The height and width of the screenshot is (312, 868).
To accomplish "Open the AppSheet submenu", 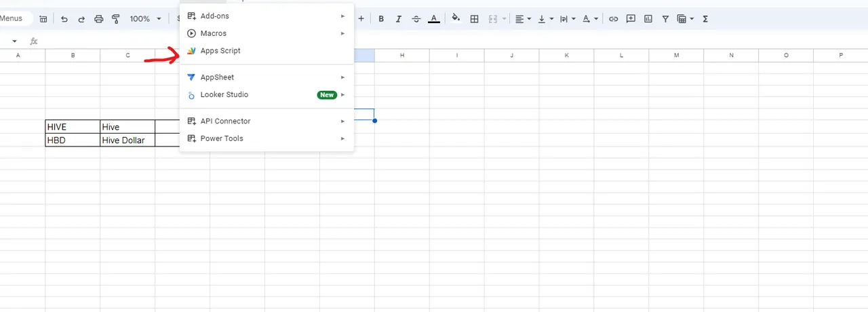I will pos(267,77).
